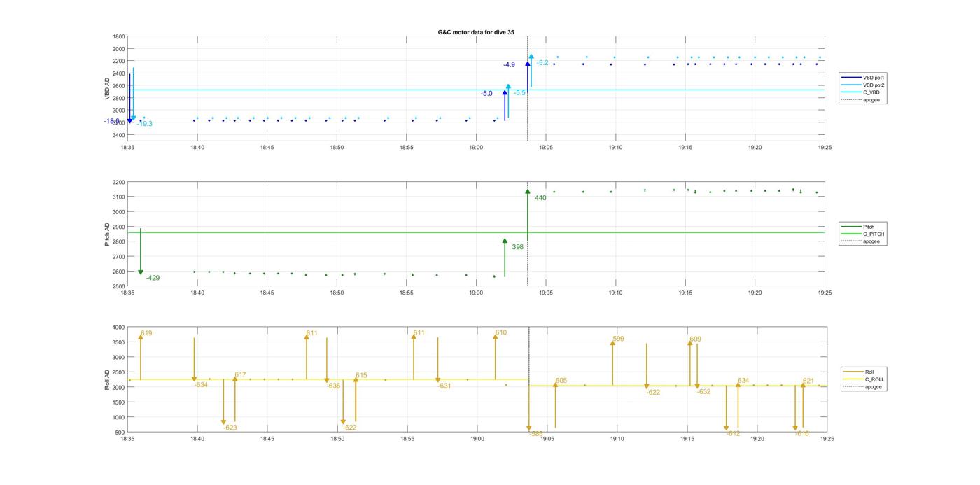
Task: Click the "-636" roll data label
Action: pyautogui.click(x=333, y=386)
